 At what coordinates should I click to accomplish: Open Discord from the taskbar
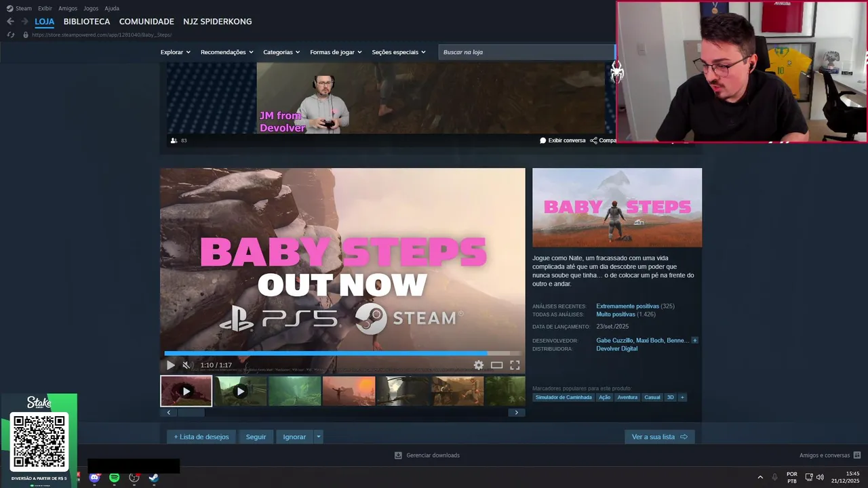(x=95, y=477)
